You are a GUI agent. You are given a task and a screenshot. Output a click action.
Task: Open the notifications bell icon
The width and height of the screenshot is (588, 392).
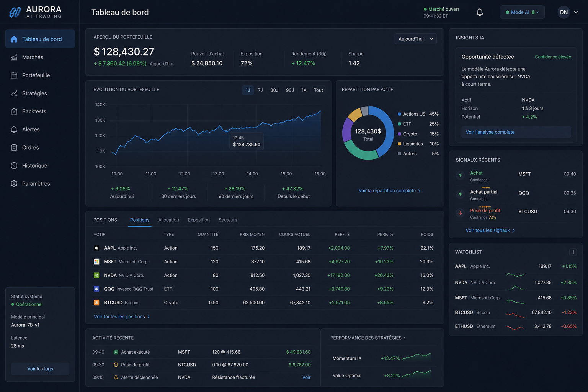click(x=480, y=12)
